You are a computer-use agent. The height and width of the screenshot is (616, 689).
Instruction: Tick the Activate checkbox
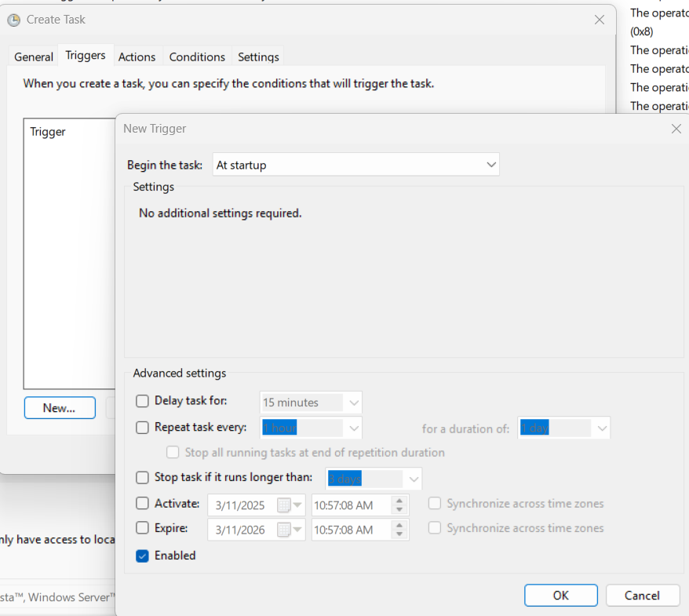click(142, 504)
